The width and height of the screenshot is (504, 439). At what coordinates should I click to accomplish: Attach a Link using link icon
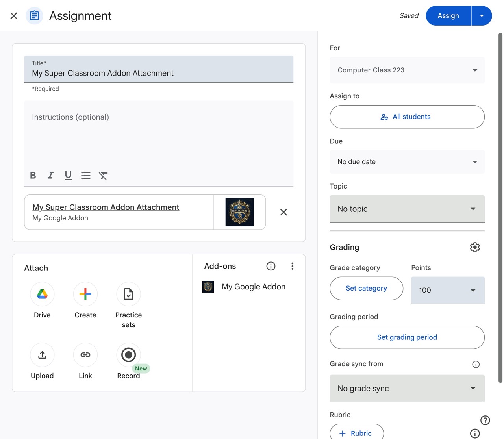coord(85,355)
